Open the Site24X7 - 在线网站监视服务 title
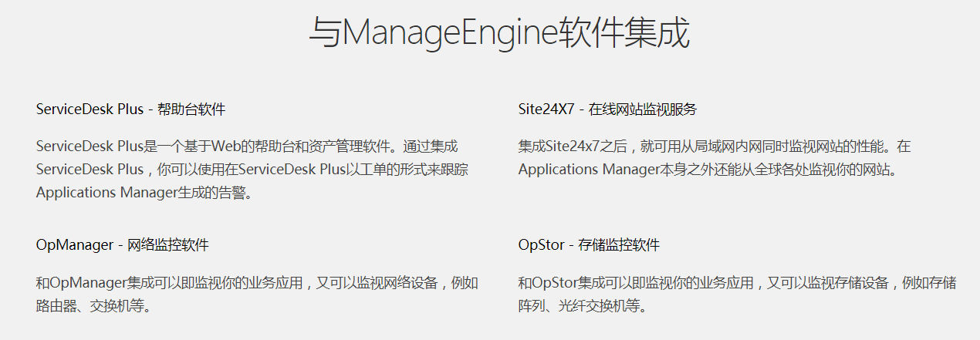980x340 pixels. (x=607, y=109)
